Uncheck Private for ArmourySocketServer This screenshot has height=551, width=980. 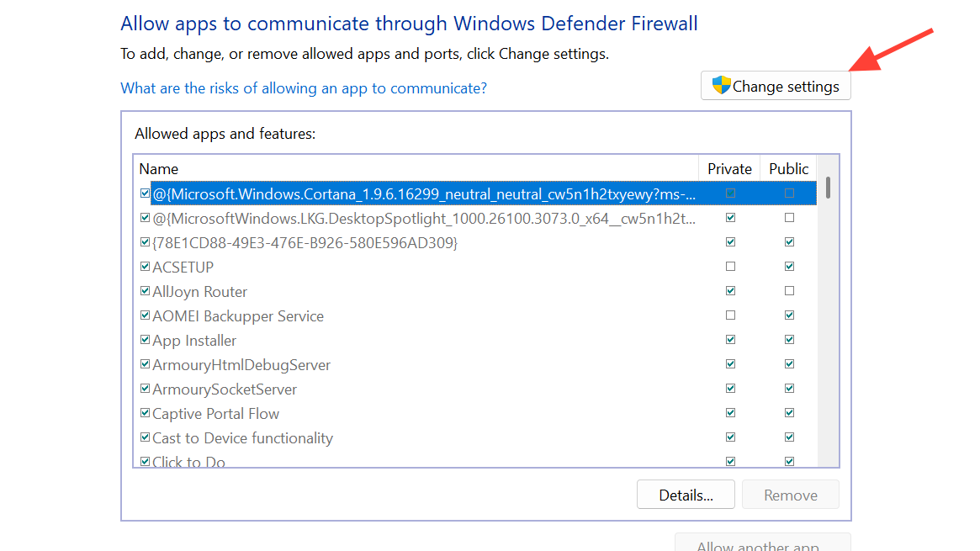click(x=730, y=389)
